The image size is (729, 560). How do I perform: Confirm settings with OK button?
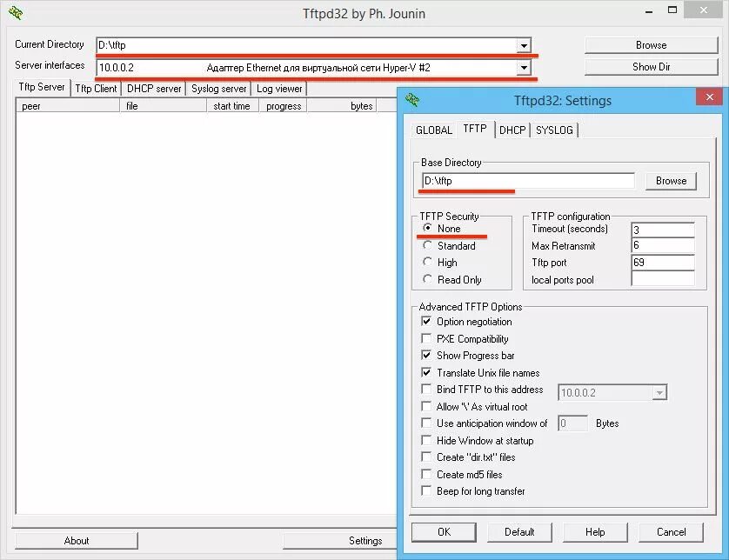coord(444,531)
